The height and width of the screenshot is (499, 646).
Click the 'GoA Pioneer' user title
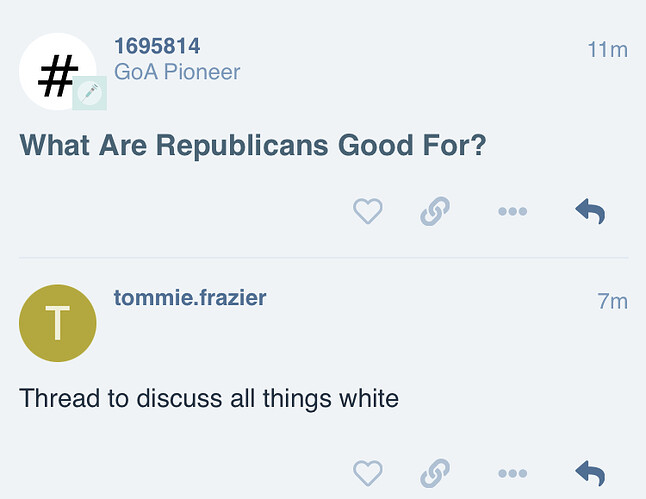[177, 72]
